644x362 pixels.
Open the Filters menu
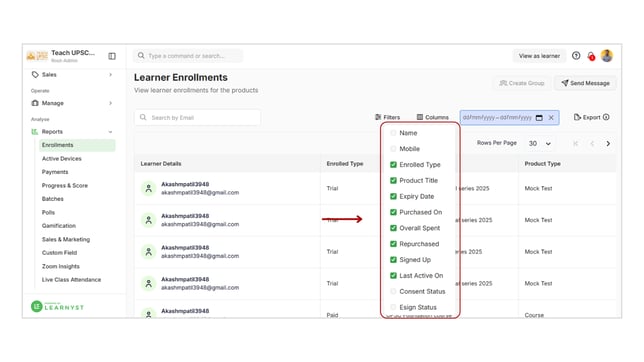pyautogui.click(x=387, y=118)
